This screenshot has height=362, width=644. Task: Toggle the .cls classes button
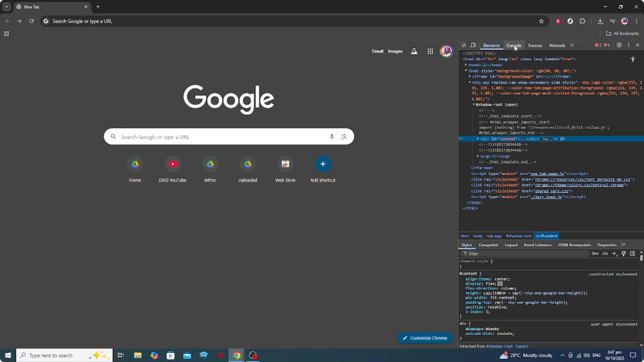click(x=605, y=254)
